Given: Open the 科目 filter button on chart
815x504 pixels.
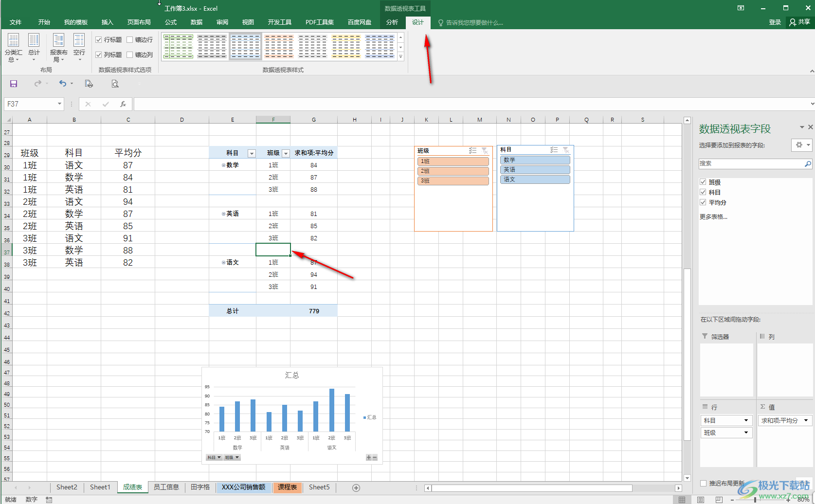Looking at the screenshot, I should pyautogui.click(x=214, y=457).
